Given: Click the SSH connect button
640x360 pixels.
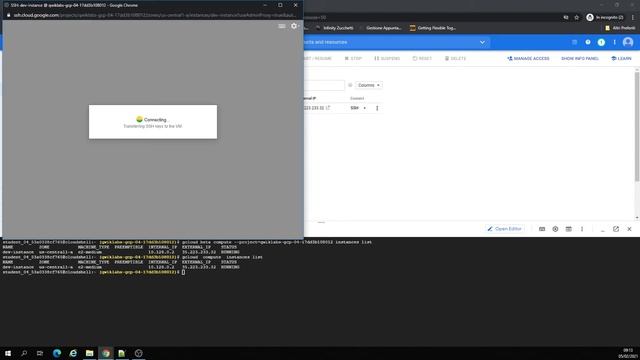Looking at the screenshot, I should tap(354, 108).
